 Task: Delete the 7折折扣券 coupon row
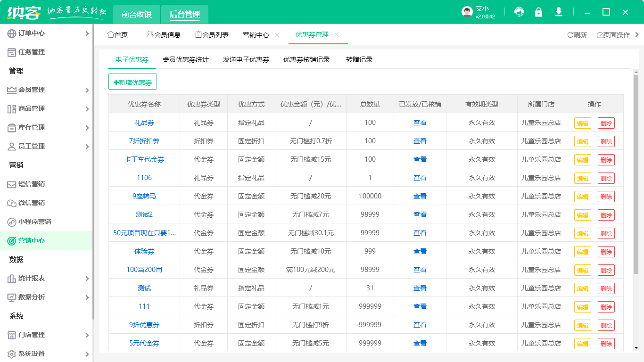[x=606, y=141]
